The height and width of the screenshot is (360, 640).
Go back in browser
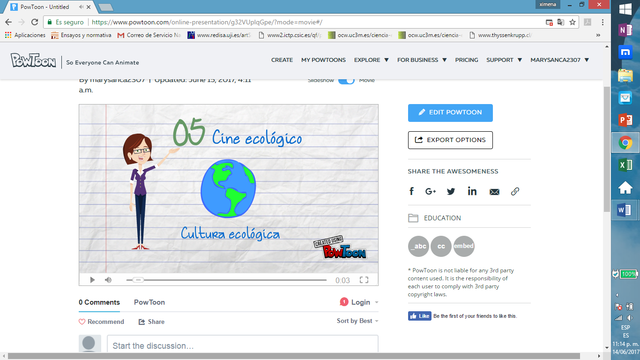tap(9, 22)
